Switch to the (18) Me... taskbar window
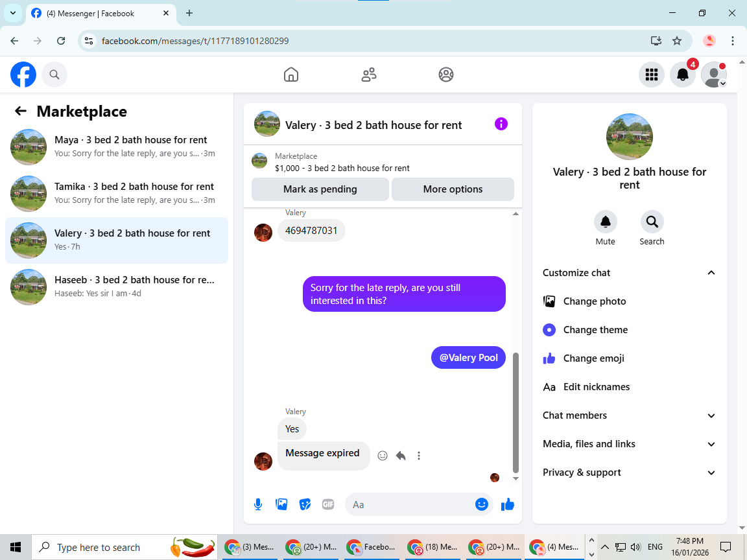The image size is (747, 560). (433, 547)
